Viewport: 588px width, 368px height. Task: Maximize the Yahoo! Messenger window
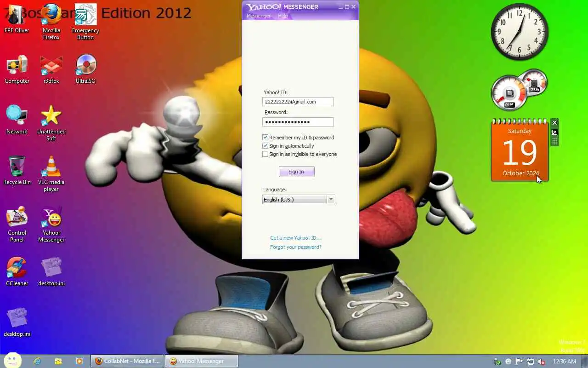347,7
